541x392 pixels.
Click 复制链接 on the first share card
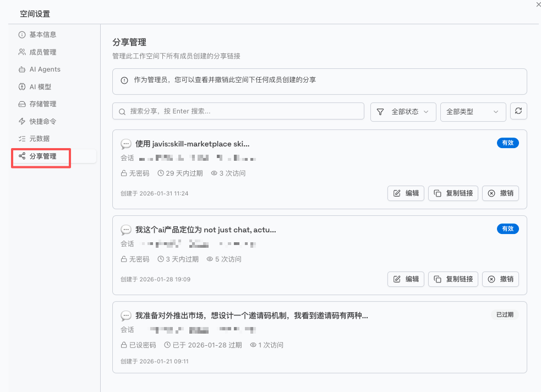[x=453, y=193]
